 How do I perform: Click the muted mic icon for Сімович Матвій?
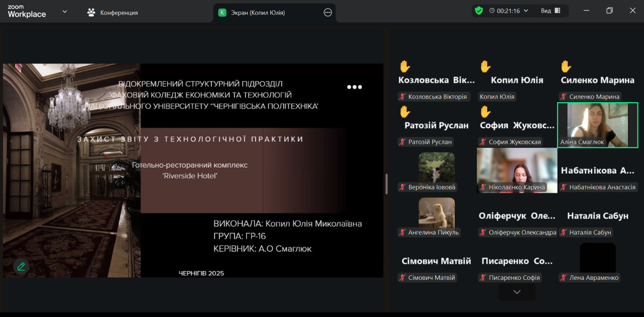pos(403,278)
